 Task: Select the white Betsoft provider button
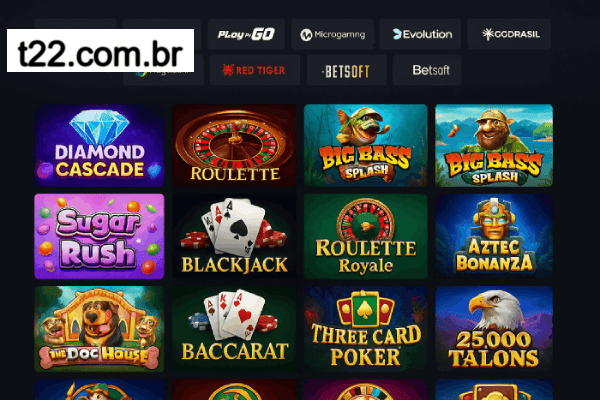coord(427,70)
